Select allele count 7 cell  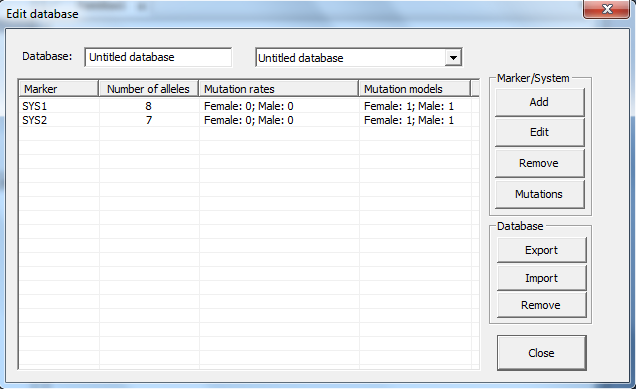(149, 120)
